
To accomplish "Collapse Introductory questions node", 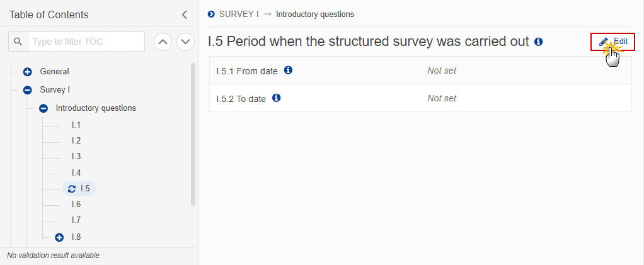I will [x=43, y=109].
